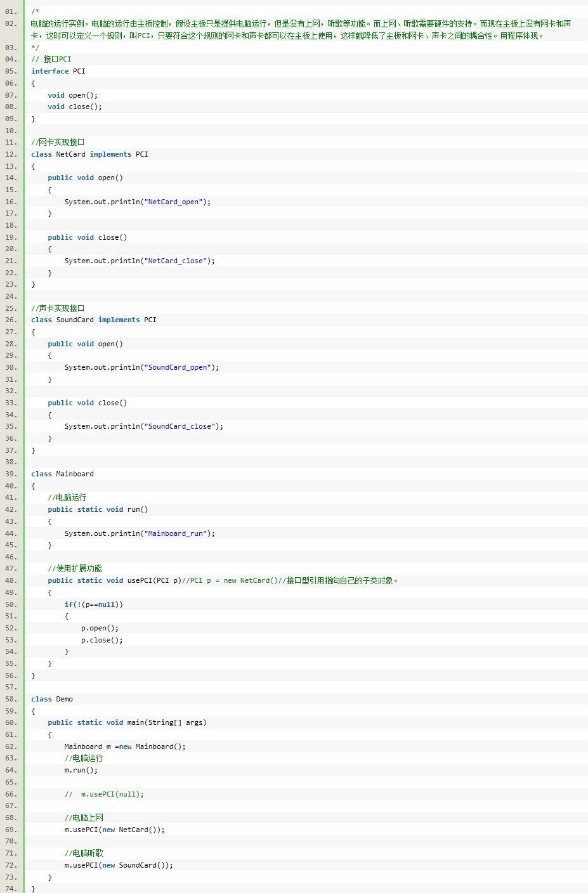
Task: Select 'class SoundCard implements PCI' line
Action: (x=94, y=320)
